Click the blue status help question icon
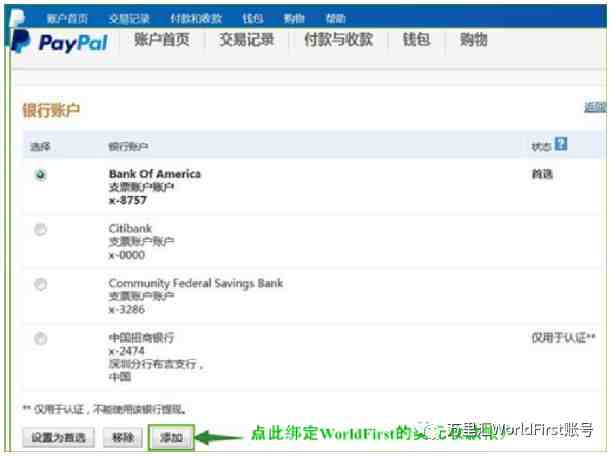The height and width of the screenshot is (457, 613). [561, 144]
